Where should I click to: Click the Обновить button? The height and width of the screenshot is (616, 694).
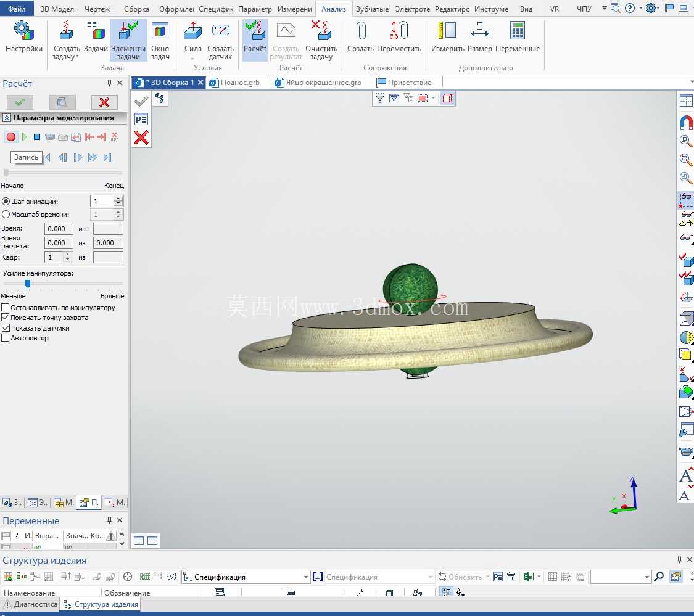click(460, 577)
